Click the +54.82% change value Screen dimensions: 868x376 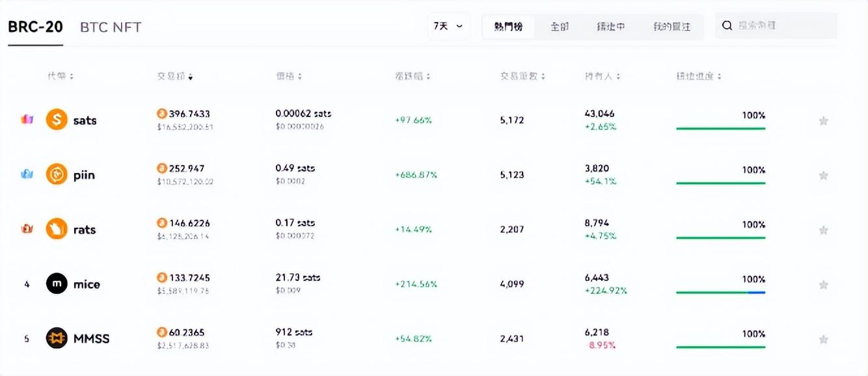coord(414,339)
